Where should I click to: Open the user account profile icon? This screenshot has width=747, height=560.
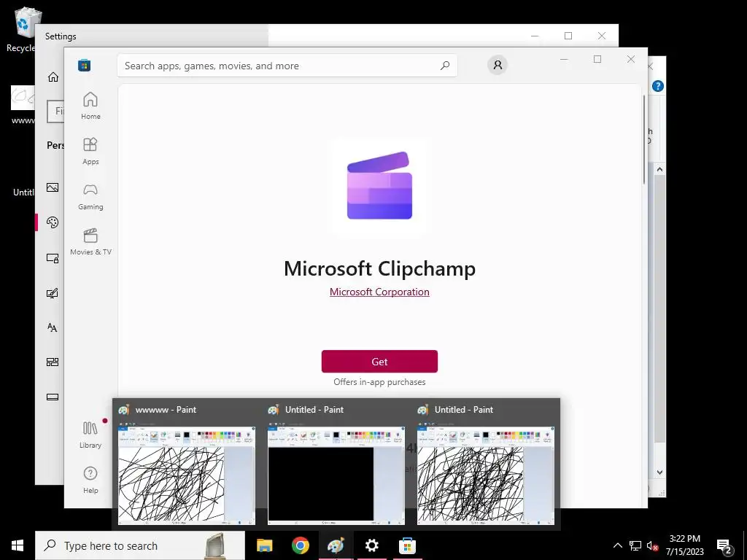(498, 65)
